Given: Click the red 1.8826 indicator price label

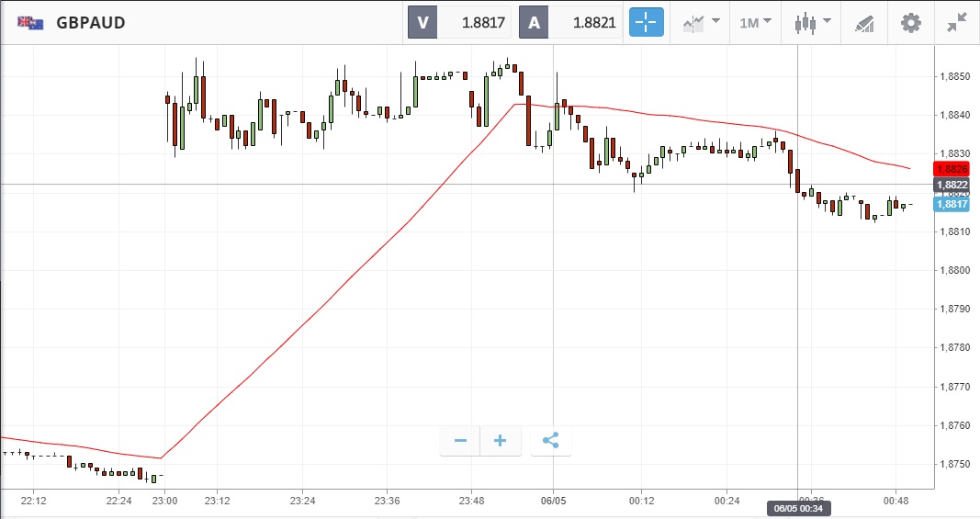Looking at the screenshot, I should (x=952, y=168).
